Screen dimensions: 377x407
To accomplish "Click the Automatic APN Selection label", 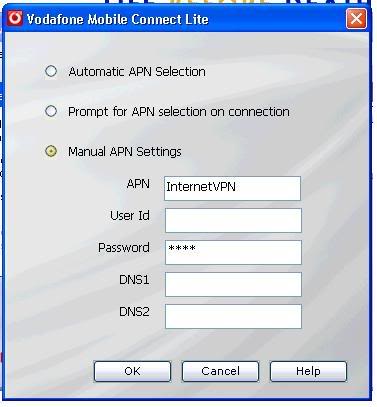I will coord(137,72).
